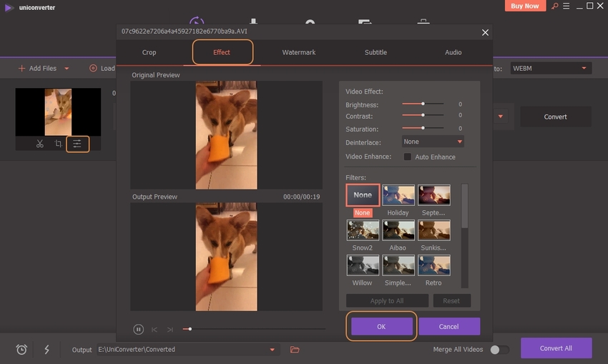608x364 pixels.
Task: Switch to the Watermark tab
Action: [298, 52]
